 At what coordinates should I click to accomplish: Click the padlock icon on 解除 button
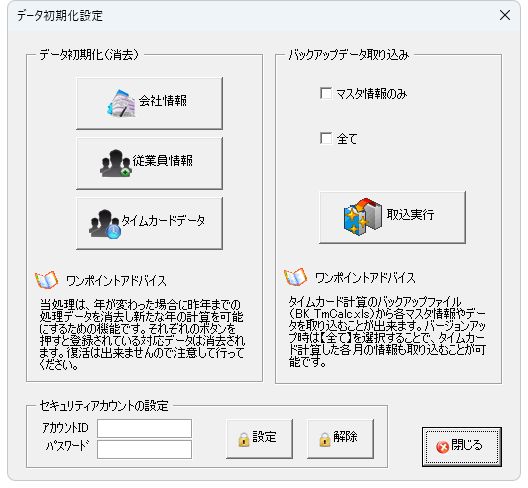click(325, 440)
